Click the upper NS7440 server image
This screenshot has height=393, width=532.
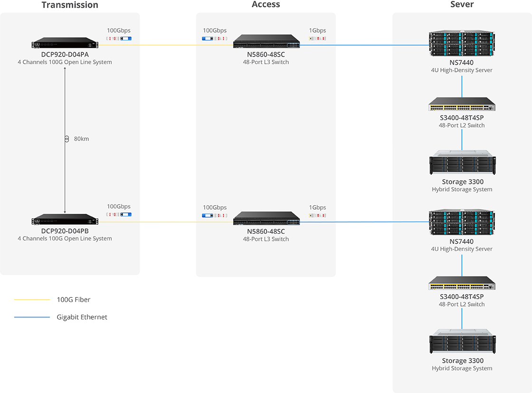coord(462,44)
